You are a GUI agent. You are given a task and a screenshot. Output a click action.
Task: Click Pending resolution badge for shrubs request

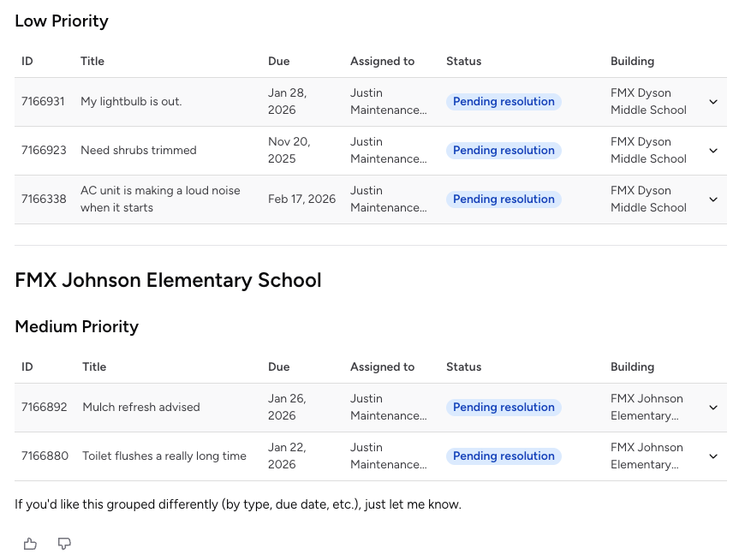[x=504, y=151]
